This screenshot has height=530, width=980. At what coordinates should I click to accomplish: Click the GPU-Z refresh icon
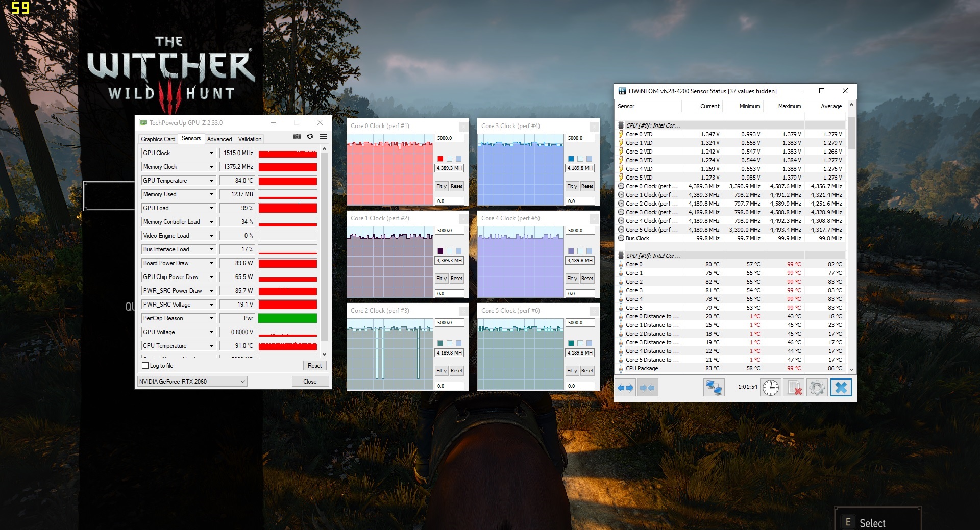click(x=310, y=137)
